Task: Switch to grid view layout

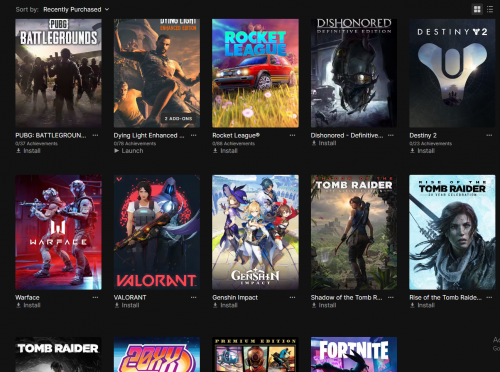Action: click(477, 9)
